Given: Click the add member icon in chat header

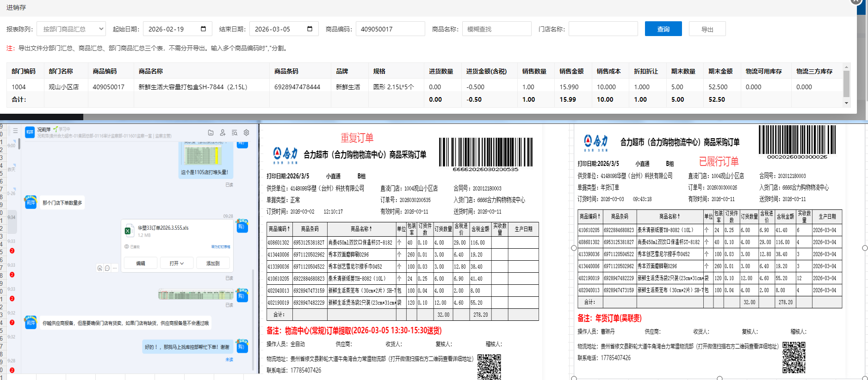Looking at the screenshot, I should [223, 133].
